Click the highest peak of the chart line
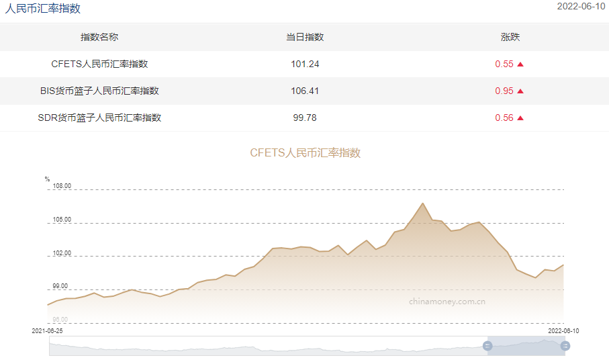 pos(422,203)
